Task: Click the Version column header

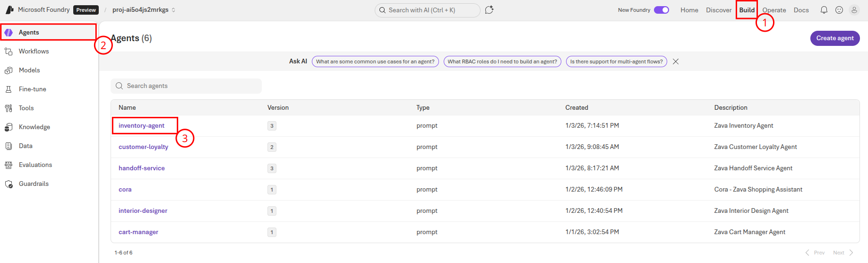Action: point(278,108)
